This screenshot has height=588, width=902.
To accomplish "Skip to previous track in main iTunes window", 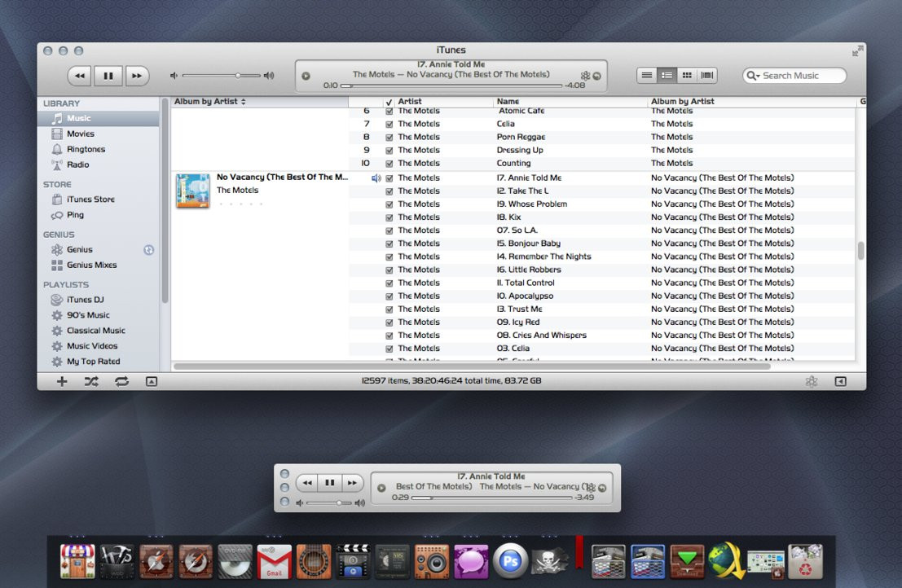I will coord(79,76).
